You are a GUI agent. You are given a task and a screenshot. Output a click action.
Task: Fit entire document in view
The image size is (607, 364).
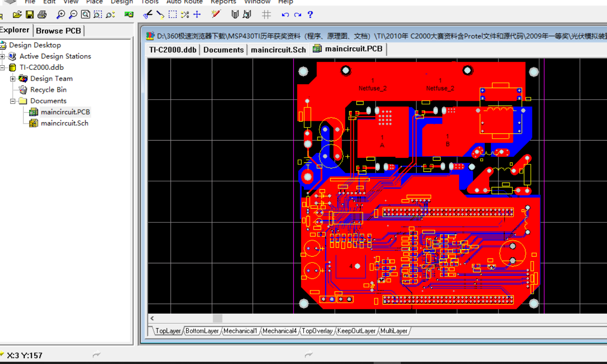85,15
